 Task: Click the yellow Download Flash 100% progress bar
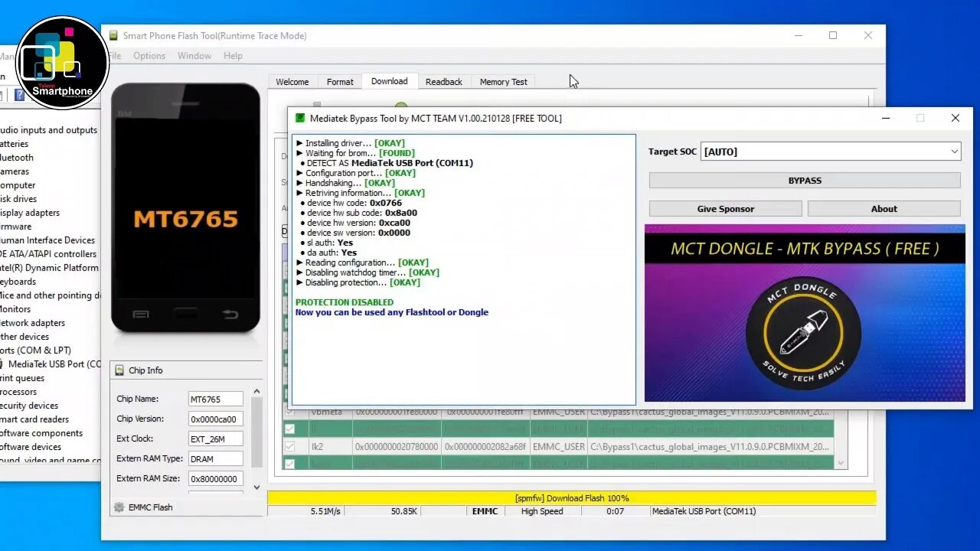[x=572, y=498]
